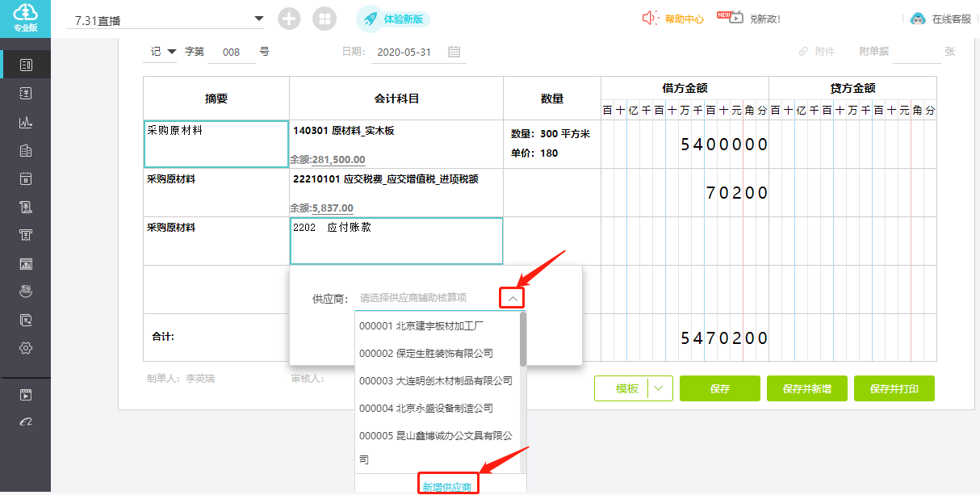The width and height of the screenshot is (980, 495).
Task: Click 保存并打印 save and print button
Action: click(894, 388)
